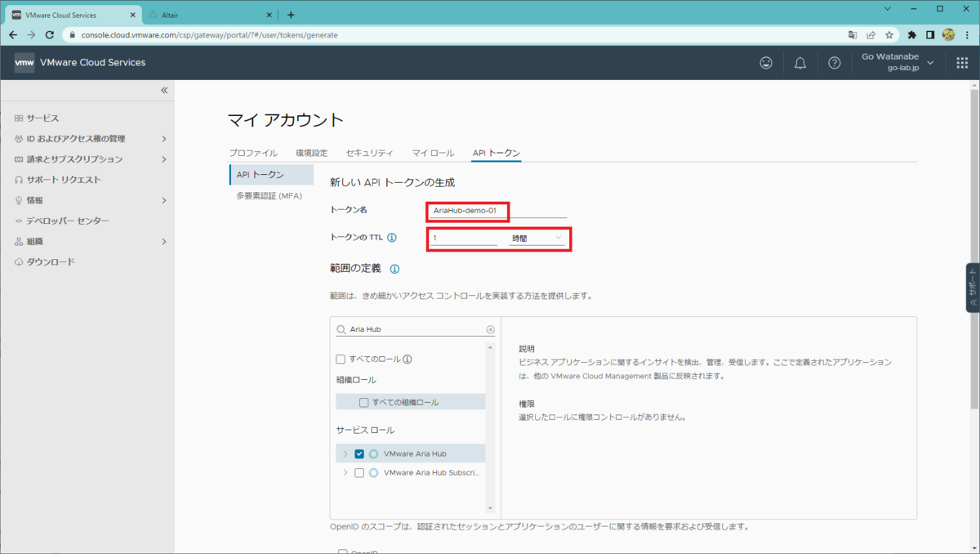Click info icon beside すべてのロール
This screenshot has height=554, width=980.
(407, 359)
